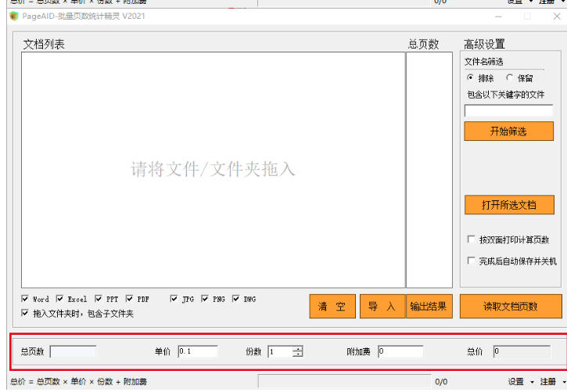The width and height of the screenshot is (567, 392).
Task: Click the 单价 input field
Action: coord(198,351)
